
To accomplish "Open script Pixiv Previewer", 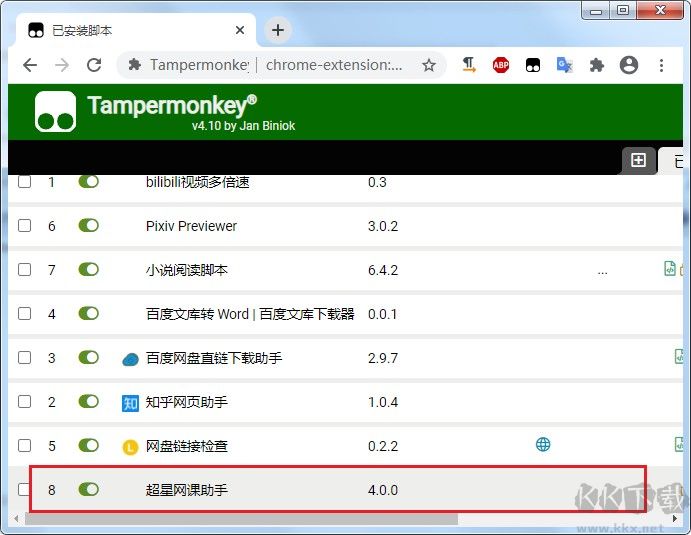I will tap(191, 226).
